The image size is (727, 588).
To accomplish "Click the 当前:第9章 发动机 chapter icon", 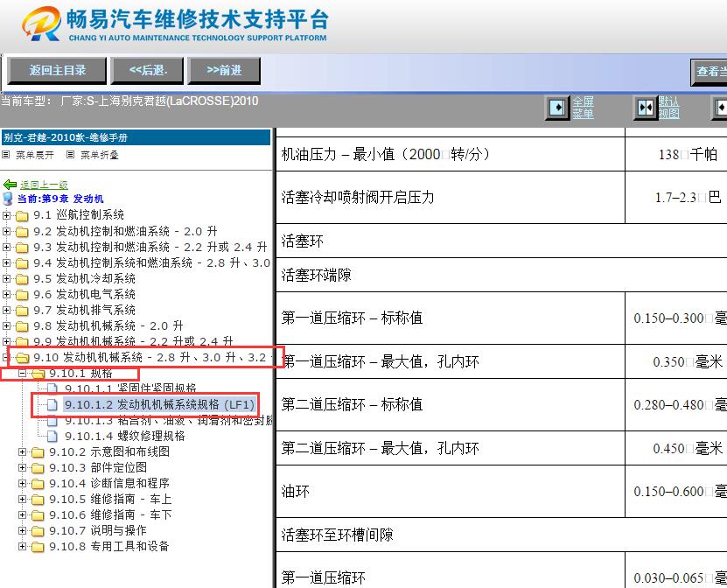I will [7, 199].
